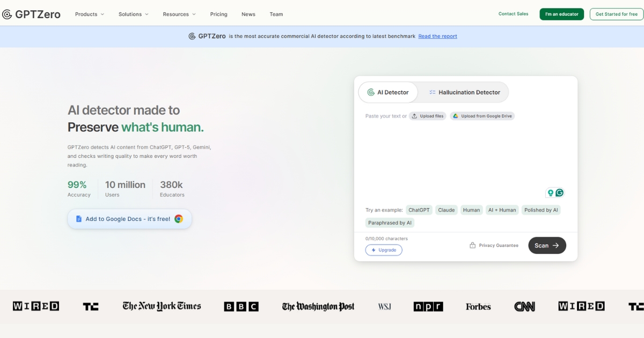
Task: Select the Human example pill
Action: 471,210
